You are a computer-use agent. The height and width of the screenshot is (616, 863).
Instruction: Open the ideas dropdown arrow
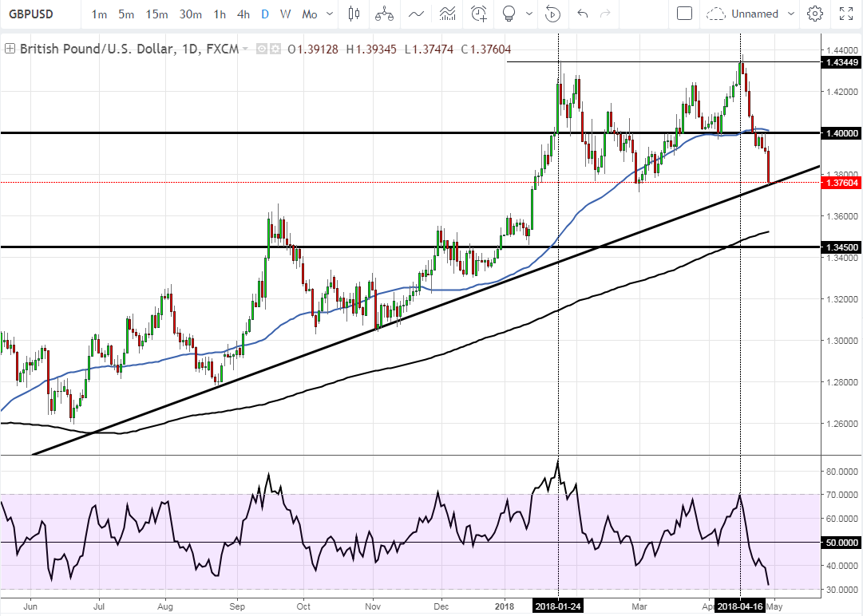click(x=529, y=14)
